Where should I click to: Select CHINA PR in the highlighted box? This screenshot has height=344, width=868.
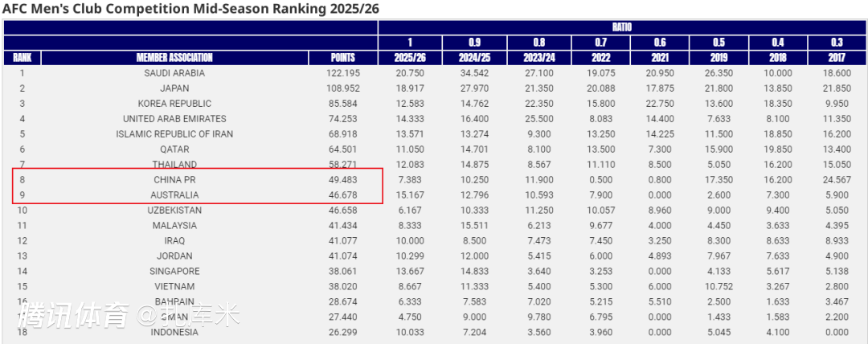coord(174,180)
